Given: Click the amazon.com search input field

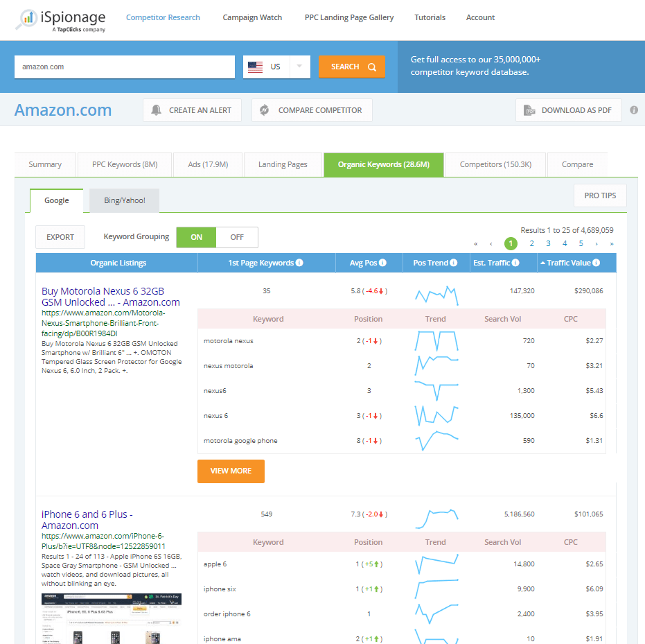Looking at the screenshot, I should [x=125, y=67].
